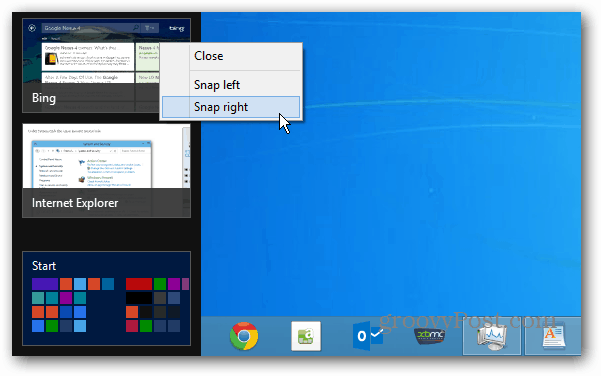The width and height of the screenshot is (601, 376).
Task: Click the purple tile in Start preview
Action: click(x=45, y=284)
